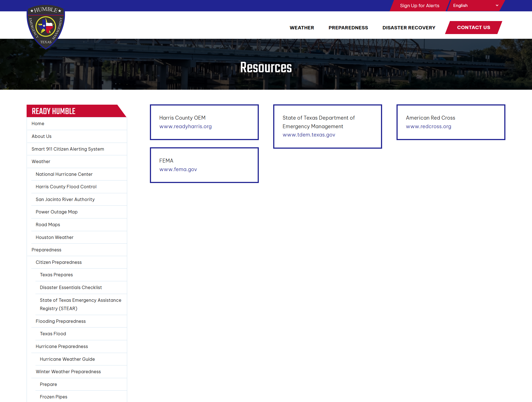
Task: Open San Jacinto River Authority
Action: point(79,199)
